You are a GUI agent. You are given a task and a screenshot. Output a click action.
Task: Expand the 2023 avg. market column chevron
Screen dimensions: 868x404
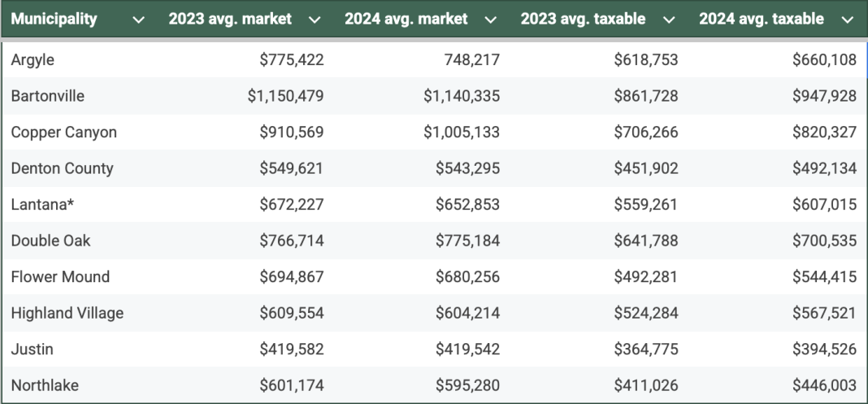point(315,20)
